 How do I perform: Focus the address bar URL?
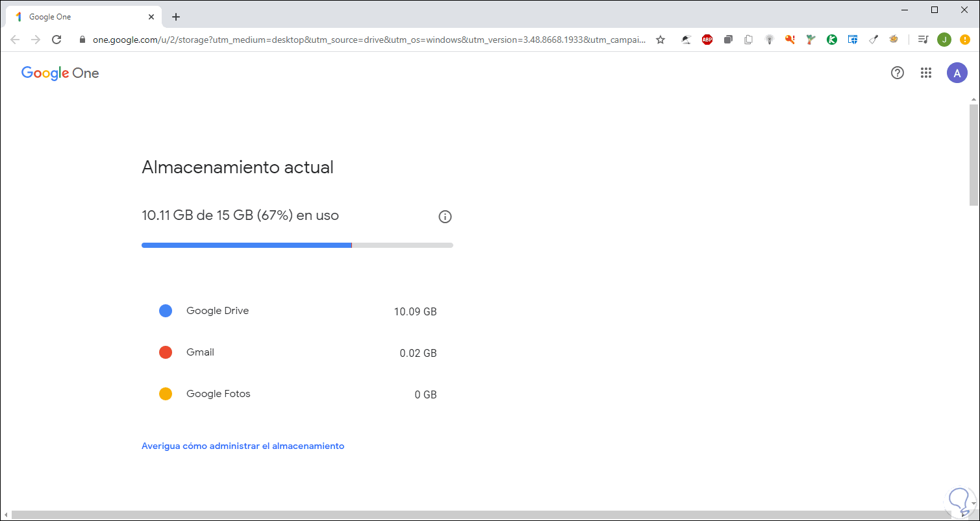(369, 40)
